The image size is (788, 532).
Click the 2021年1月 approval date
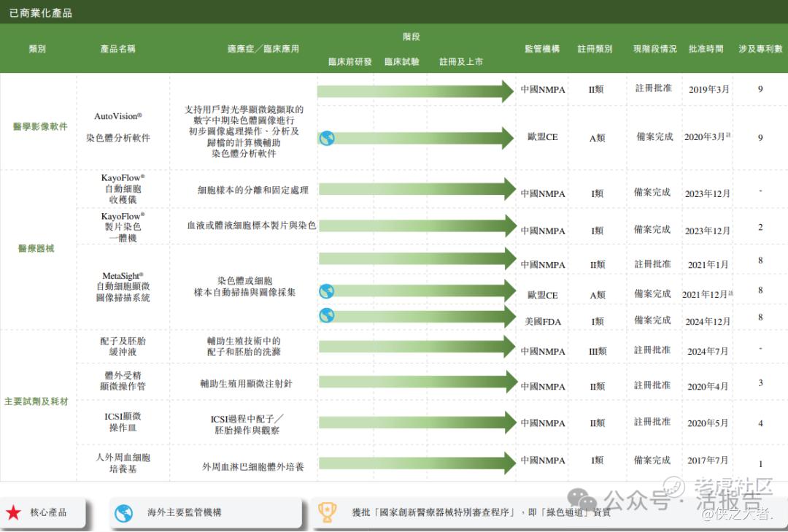(708, 264)
